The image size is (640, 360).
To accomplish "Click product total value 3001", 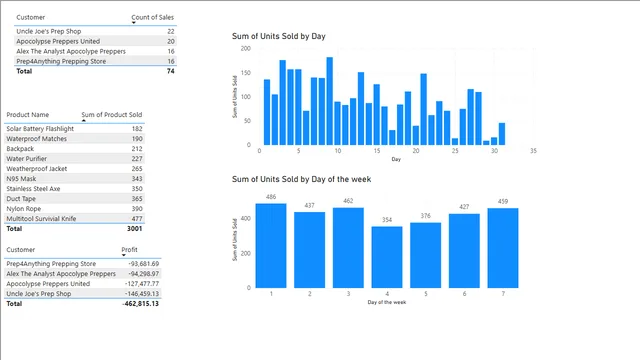I will pos(134,229).
